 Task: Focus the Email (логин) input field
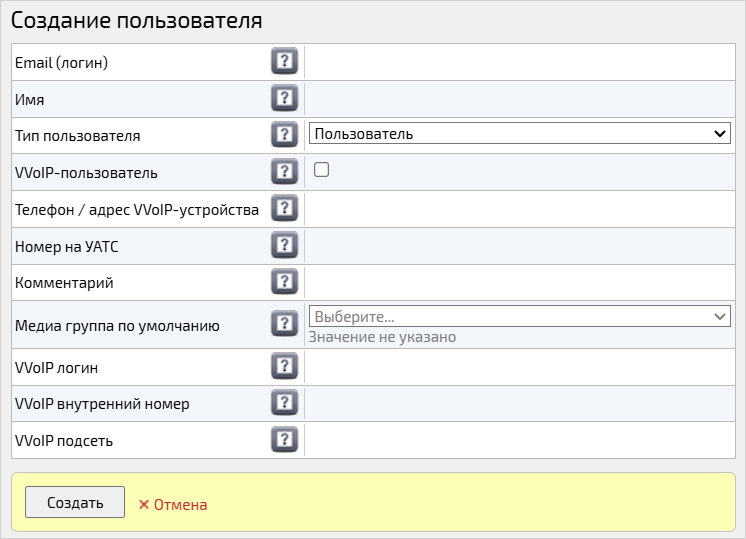point(520,62)
